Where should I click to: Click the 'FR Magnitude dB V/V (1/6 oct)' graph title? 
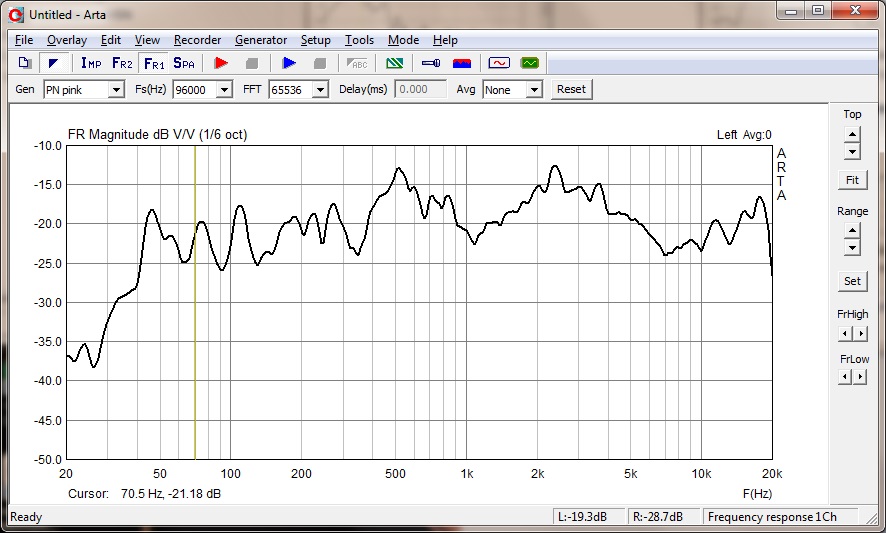pos(158,135)
